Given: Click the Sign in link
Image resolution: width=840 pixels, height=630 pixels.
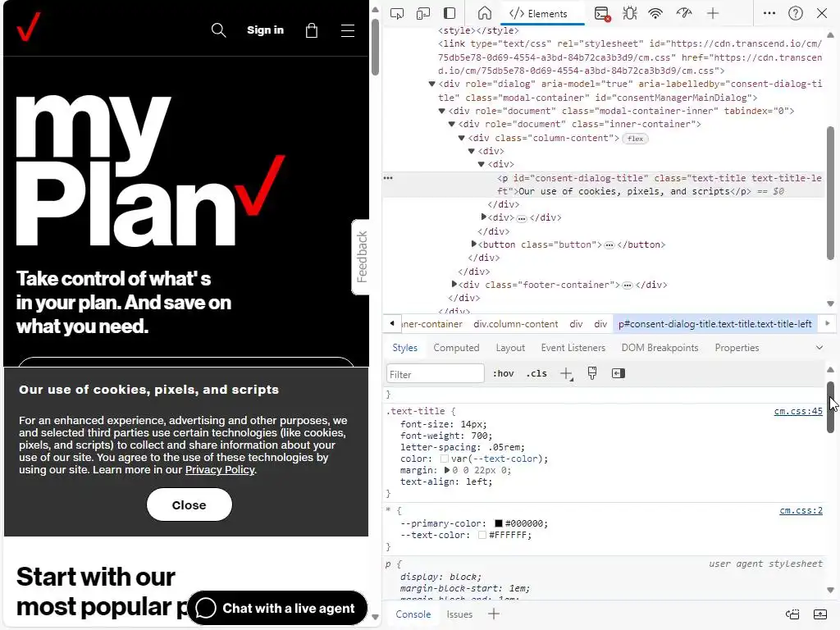Looking at the screenshot, I should (x=265, y=30).
